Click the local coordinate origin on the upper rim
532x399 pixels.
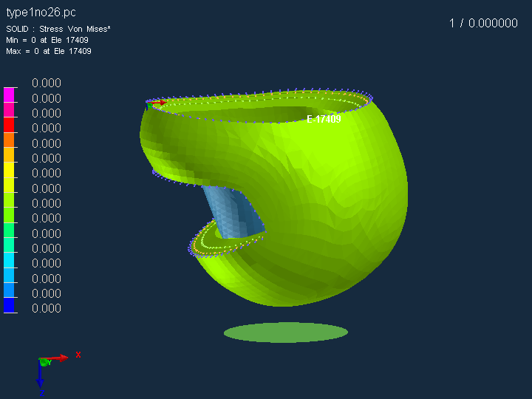point(149,105)
